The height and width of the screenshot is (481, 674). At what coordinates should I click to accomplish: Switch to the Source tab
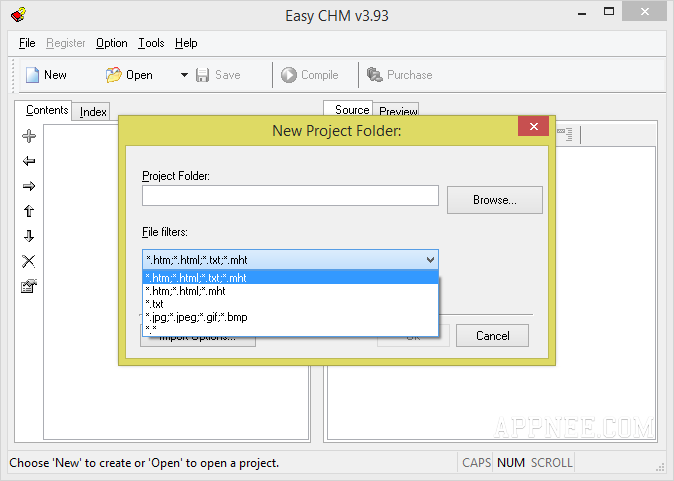(348, 110)
